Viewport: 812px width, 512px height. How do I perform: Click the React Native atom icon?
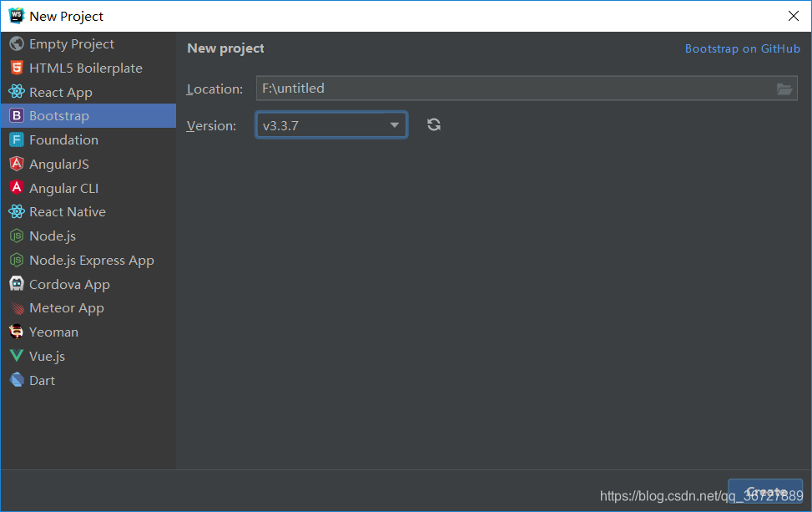tap(17, 211)
